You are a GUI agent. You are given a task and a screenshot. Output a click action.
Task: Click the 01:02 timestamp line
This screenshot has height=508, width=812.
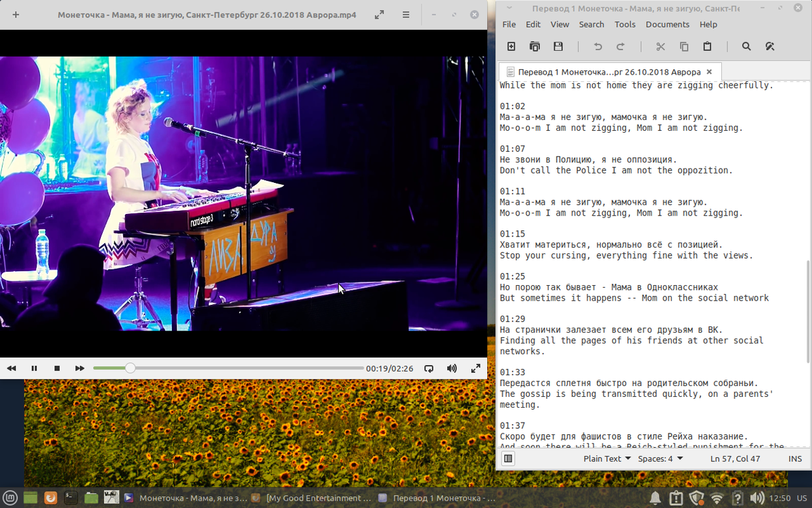click(x=512, y=106)
